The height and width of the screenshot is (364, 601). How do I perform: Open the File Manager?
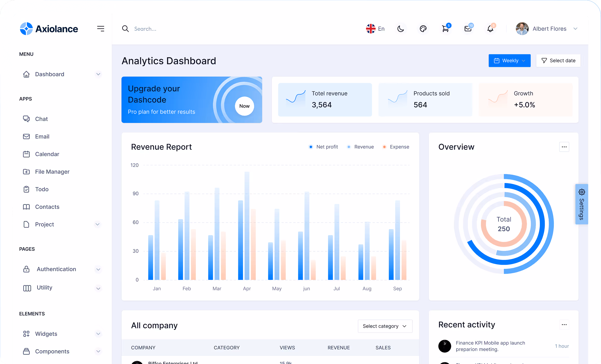[x=52, y=172]
